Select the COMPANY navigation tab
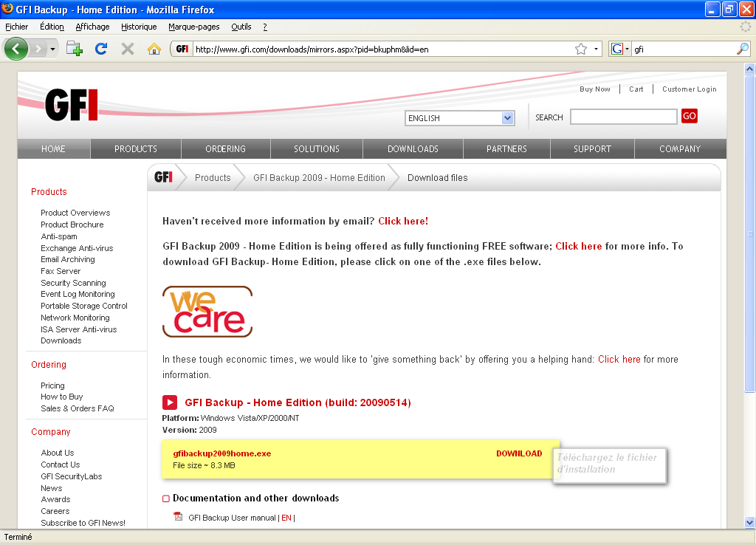 coord(680,149)
